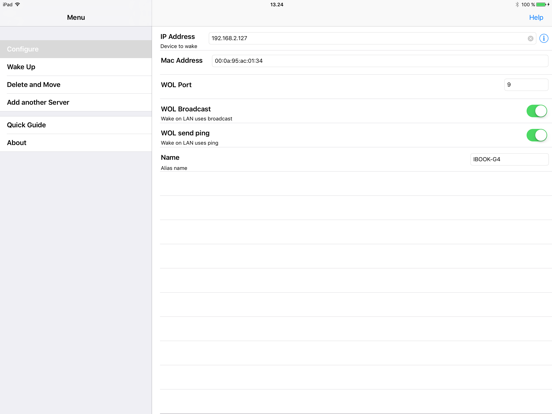Tap the Help link
This screenshot has height=414, width=552.
[x=536, y=18]
